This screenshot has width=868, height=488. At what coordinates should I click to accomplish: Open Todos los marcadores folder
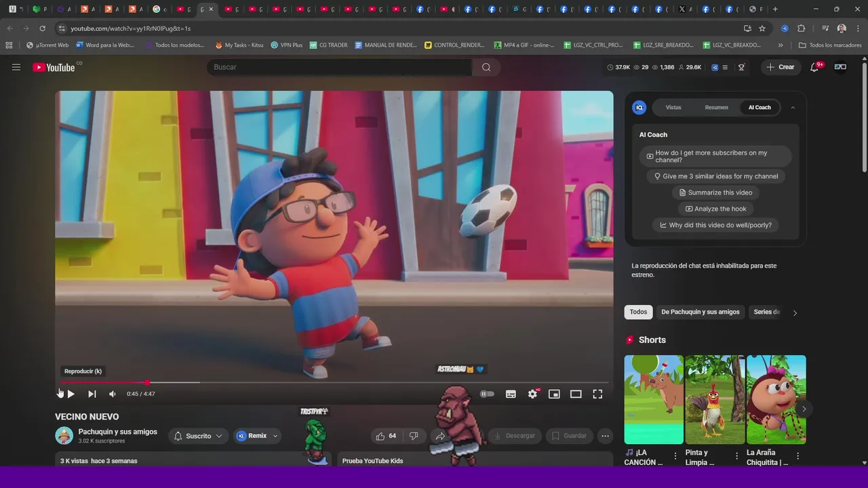point(831,45)
